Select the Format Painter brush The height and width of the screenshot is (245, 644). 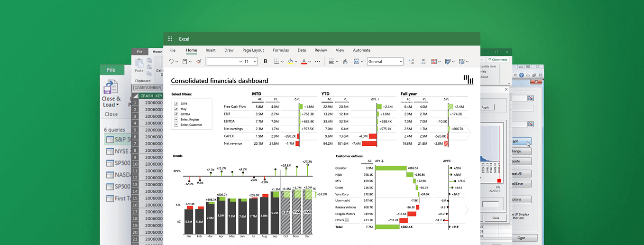(x=199, y=61)
